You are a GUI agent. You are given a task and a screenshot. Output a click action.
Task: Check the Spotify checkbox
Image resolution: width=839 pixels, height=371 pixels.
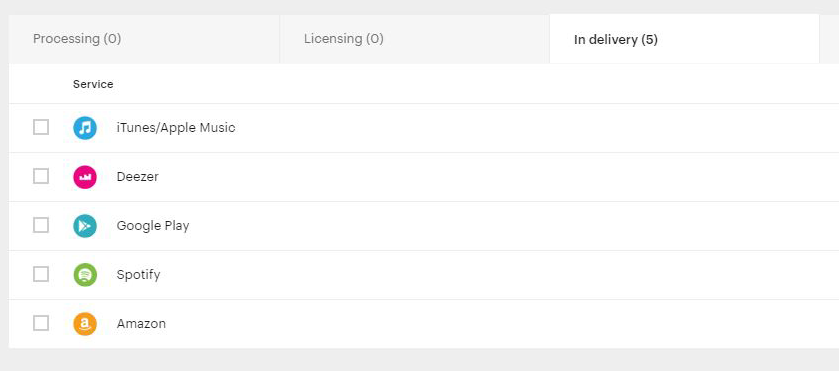(x=41, y=274)
